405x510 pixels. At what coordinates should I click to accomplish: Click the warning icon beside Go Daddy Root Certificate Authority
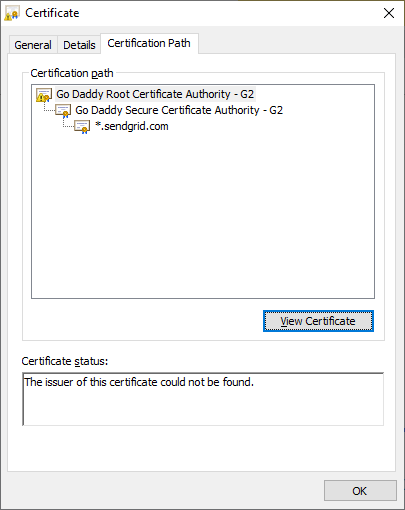point(44,95)
